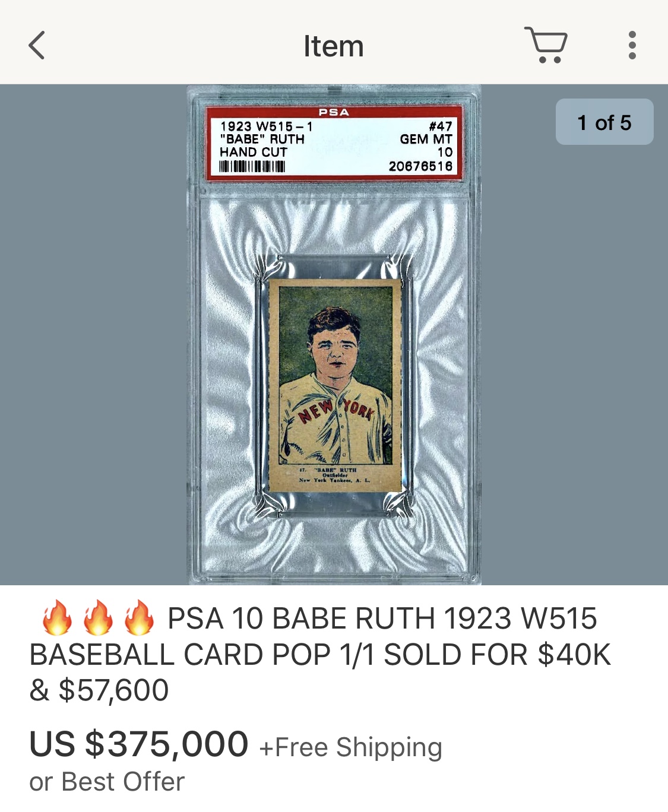Tap the #47 card number on the label

pyautogui.click(x=441, y=126)
